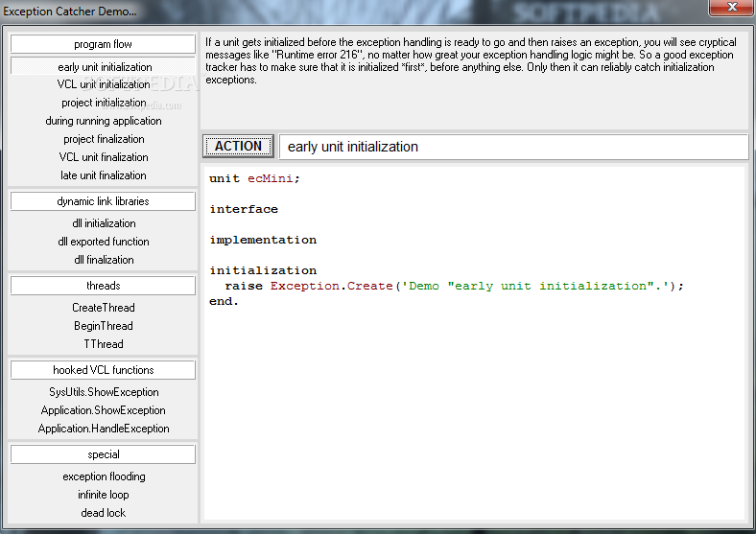Click the 'initialization' keyword line in the code
Screen dimensions: 756x534
pos(263,270)
